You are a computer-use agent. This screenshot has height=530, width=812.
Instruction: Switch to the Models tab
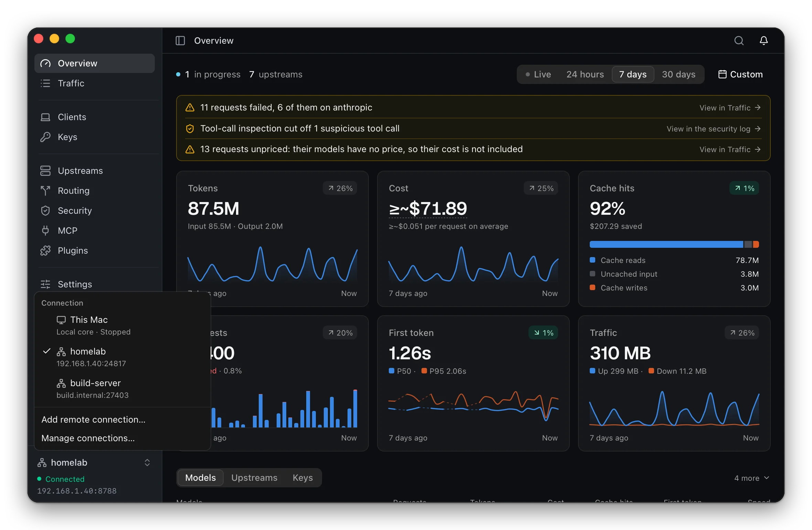click(x=201, y=478)
